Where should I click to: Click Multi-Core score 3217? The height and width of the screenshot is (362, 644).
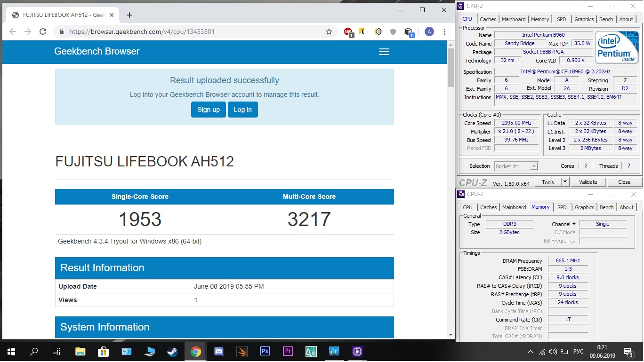[x=309, y=220]
